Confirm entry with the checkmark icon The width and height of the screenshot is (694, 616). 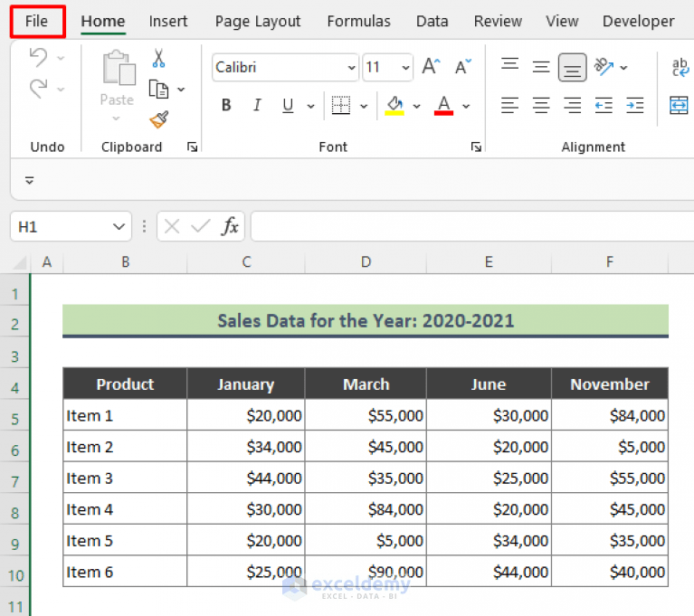pyautogui.click(x=201, y=226)
